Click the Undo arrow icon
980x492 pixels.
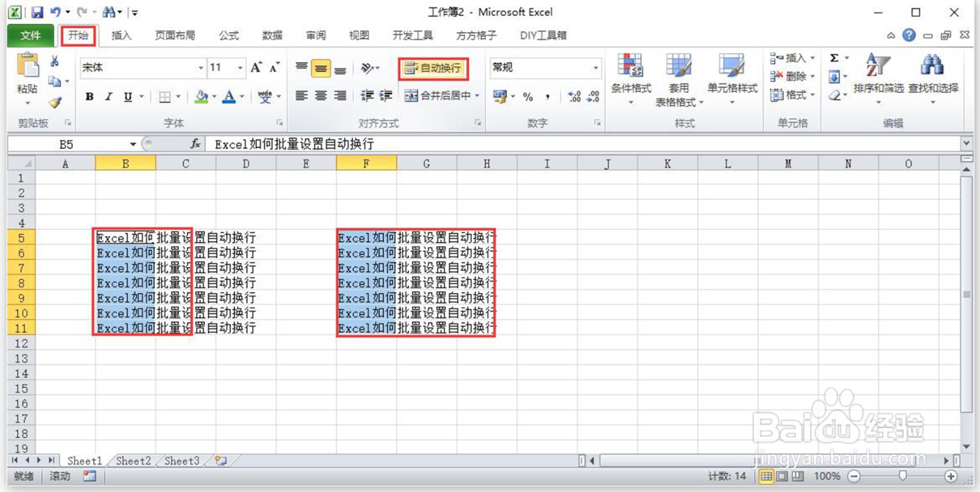[56, 12]
